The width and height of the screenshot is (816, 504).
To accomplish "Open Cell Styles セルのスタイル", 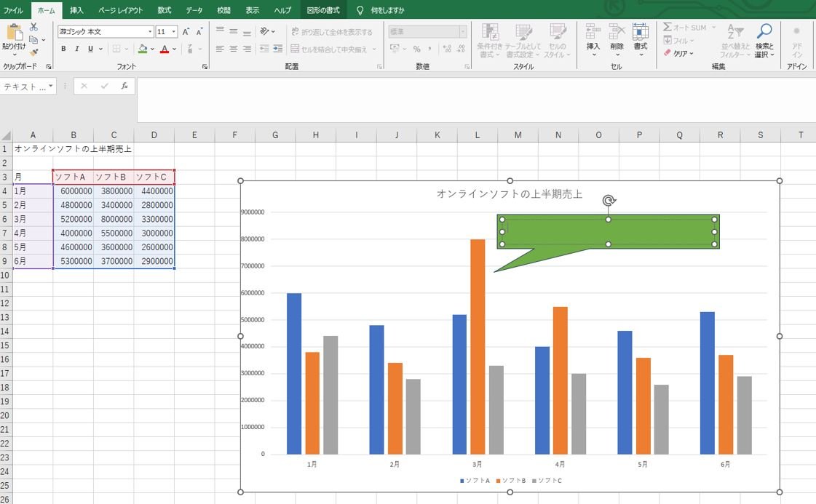I will [x=558, y=41].
